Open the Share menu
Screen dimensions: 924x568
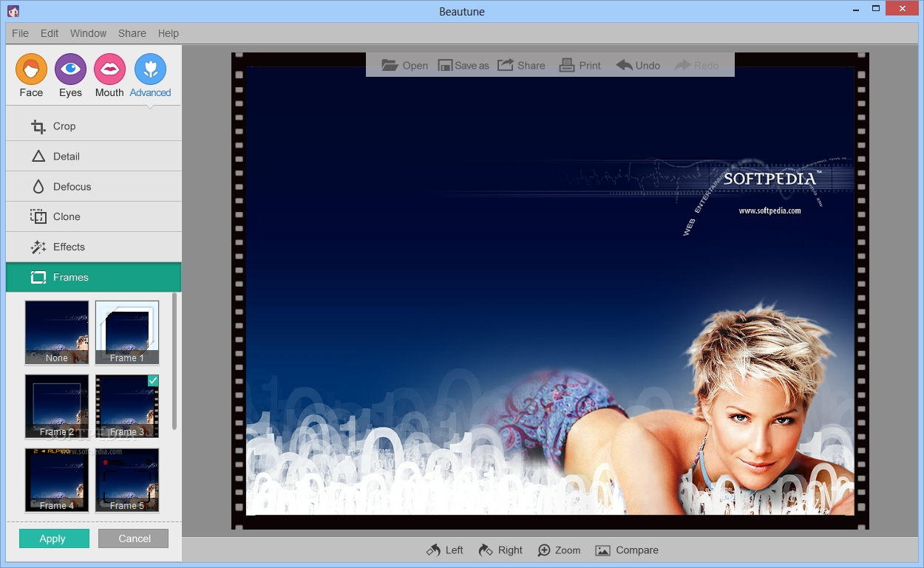pyautogui.click(x=132, y=33)
